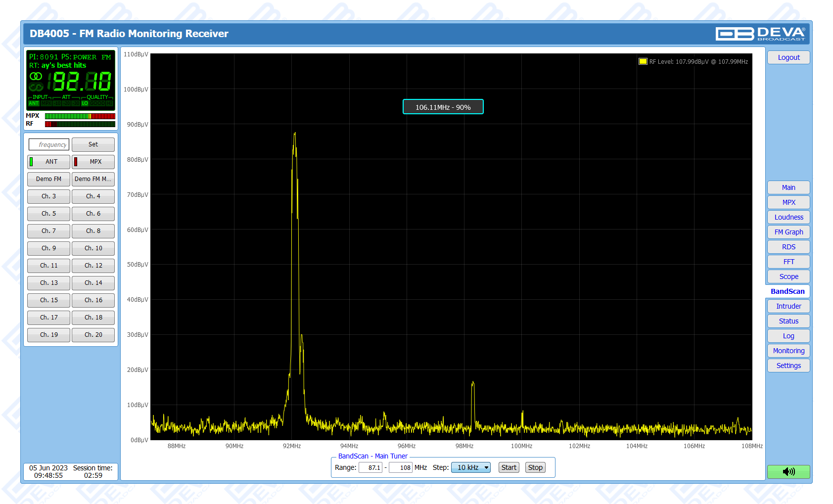Switch to the RDS tab
This screenshot has width=833, height=504.
point(788,247)
